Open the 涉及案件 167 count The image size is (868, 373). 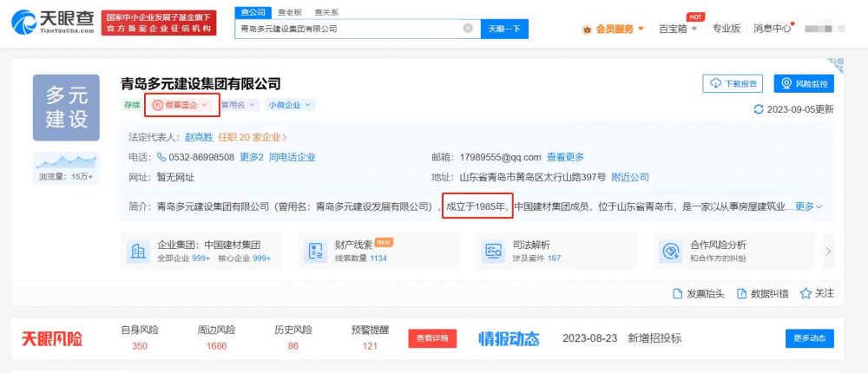(536, 258)
